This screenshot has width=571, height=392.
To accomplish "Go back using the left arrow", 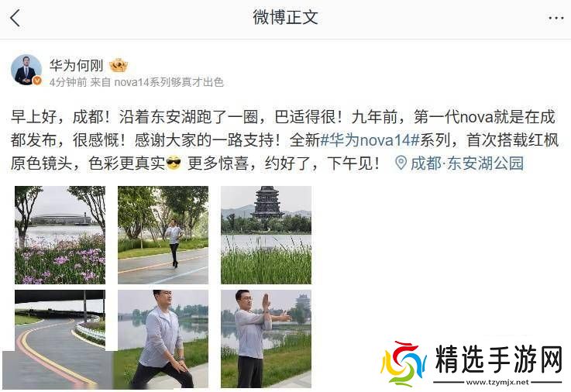I will tap(15, 18).
